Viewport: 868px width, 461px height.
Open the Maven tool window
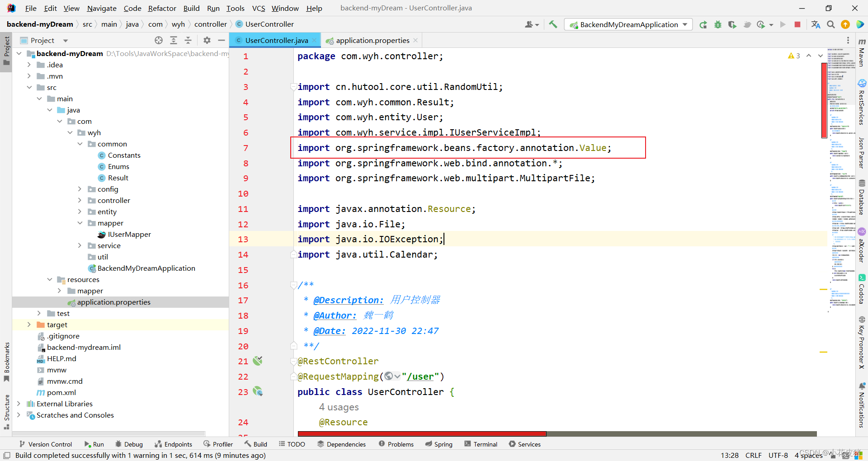862,52
